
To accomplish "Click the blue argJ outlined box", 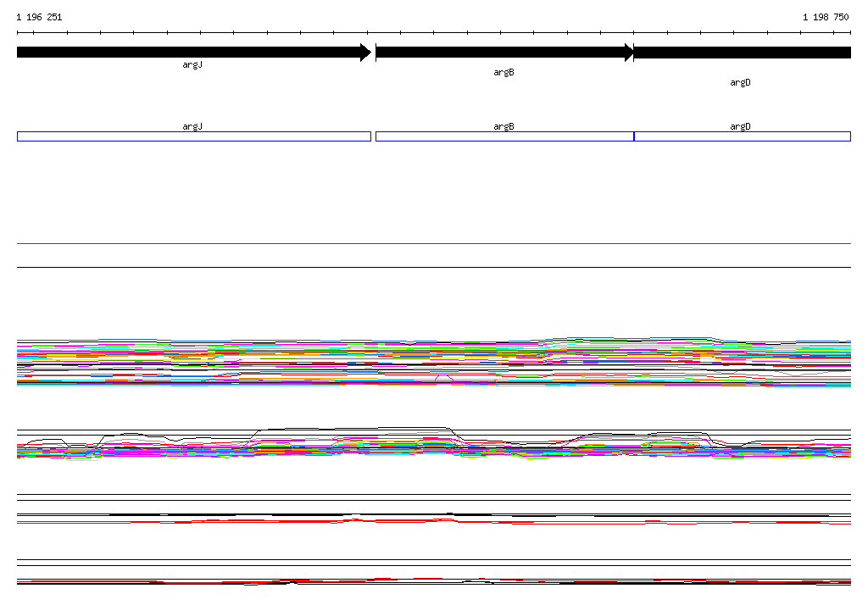I will (194, 136).
